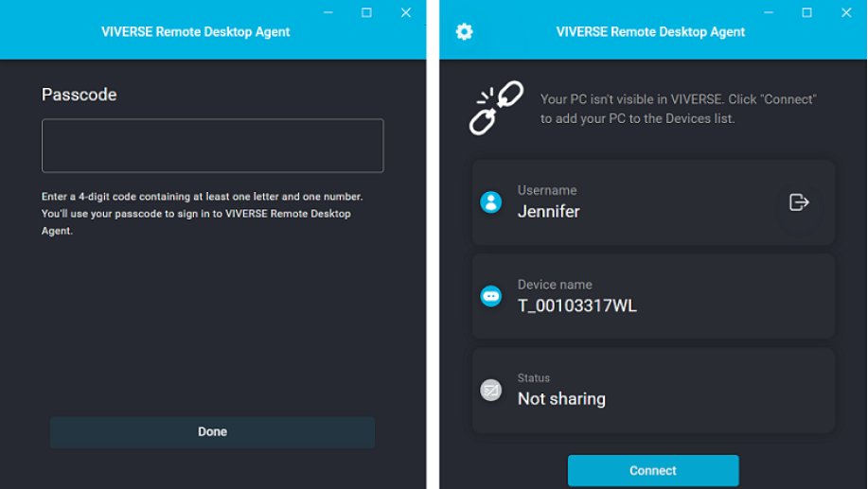This screenshot has height=489, width=868.
Task: Click the 4-digit code instruction text
Action: (202, 214)
